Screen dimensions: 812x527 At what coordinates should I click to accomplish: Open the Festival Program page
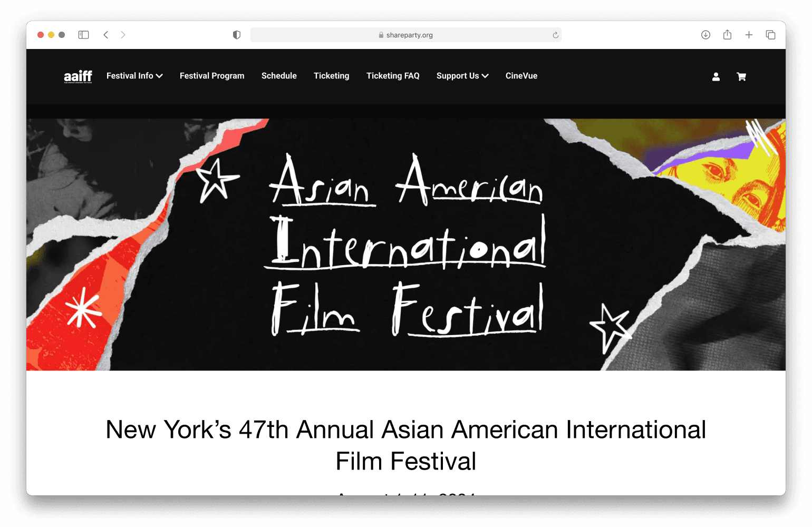pos(212,76)
